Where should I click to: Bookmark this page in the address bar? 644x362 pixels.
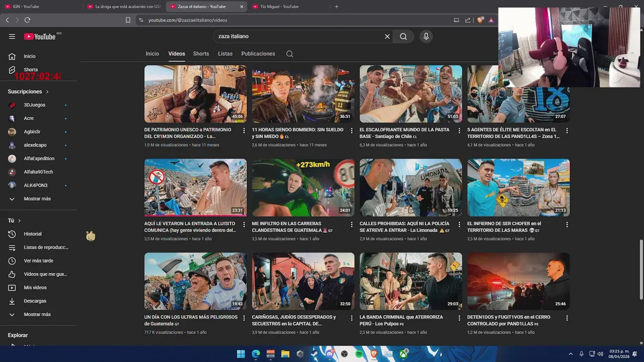click(128, 20)
